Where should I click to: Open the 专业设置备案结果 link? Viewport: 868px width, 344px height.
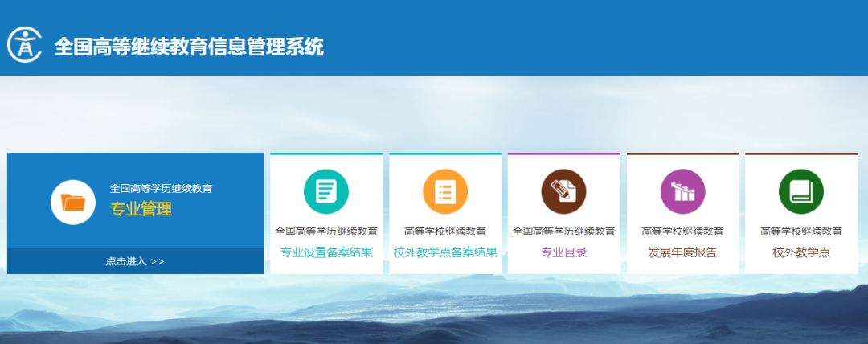[326, 252]
